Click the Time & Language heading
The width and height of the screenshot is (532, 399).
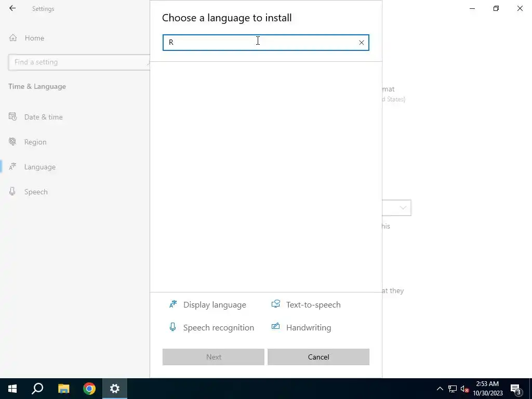click(x=37, y=87)
